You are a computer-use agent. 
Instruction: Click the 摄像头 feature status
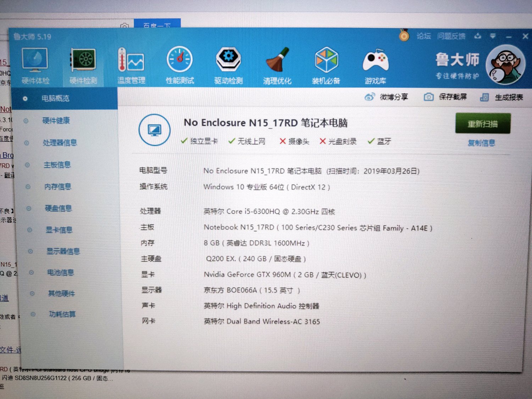(294, 142)
